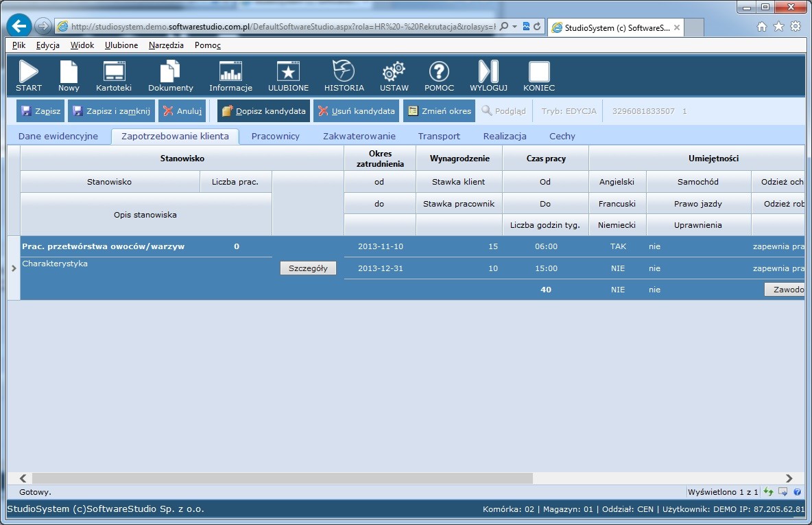This screenshot has width=812, height=525.
Task: Click the 2013-12-31 end date cell
Action: click(x=380, y=268)
